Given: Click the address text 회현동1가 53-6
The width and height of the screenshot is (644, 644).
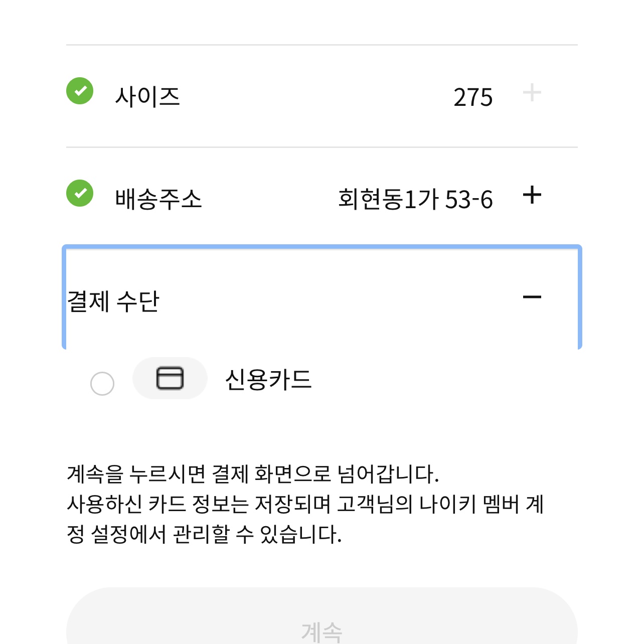Looking at the screenshot, I should (x=416, y=199).
